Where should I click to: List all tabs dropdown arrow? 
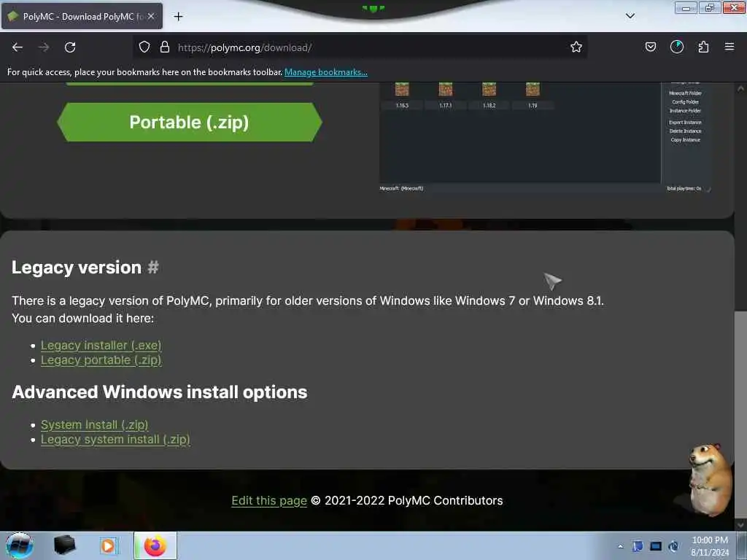click(x=630, y=16)
